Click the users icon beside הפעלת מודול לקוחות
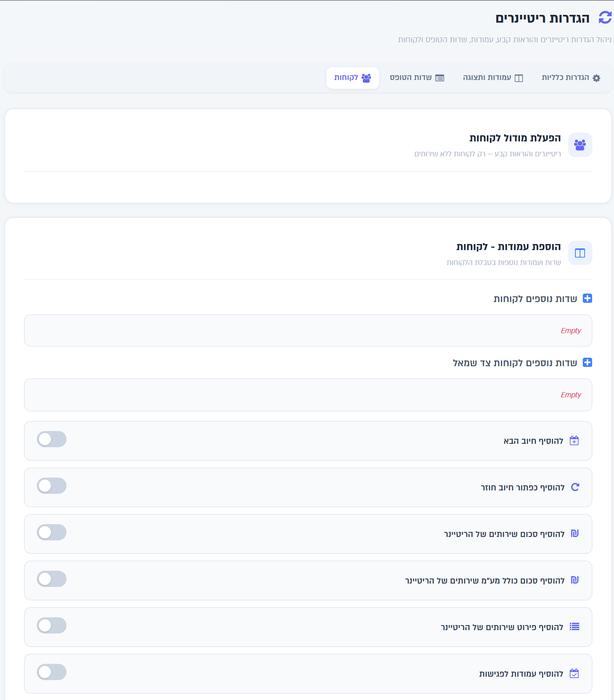The width and height of the screenshot is (614, 700). [580, 145]
